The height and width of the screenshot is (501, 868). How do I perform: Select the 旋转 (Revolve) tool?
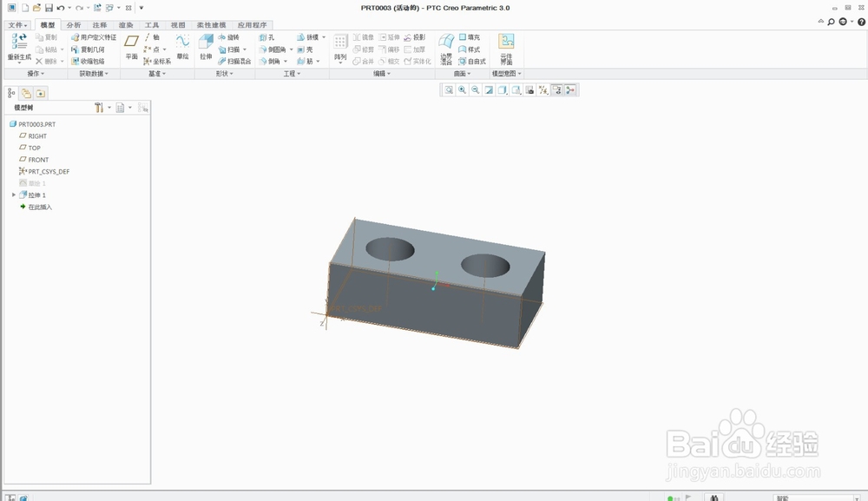pyautogui.click(x=229, y=38)
